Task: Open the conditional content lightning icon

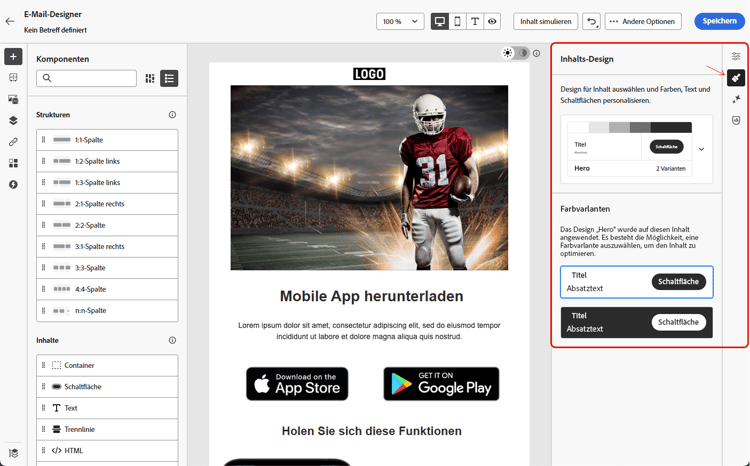Action: [x=13, y=184]
